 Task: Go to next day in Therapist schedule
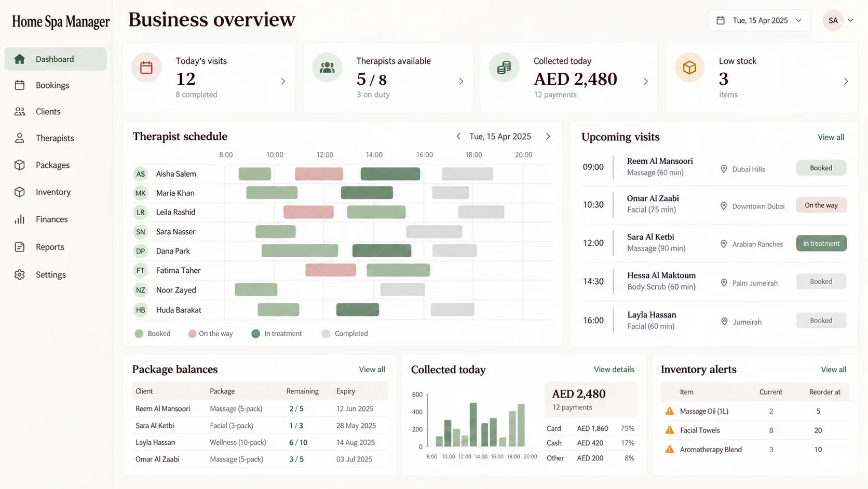point(548,136)
